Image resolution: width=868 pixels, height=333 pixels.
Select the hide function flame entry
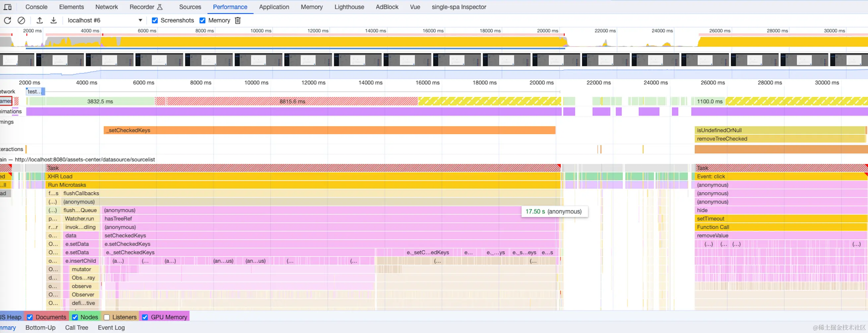click(x=781, y=210)
